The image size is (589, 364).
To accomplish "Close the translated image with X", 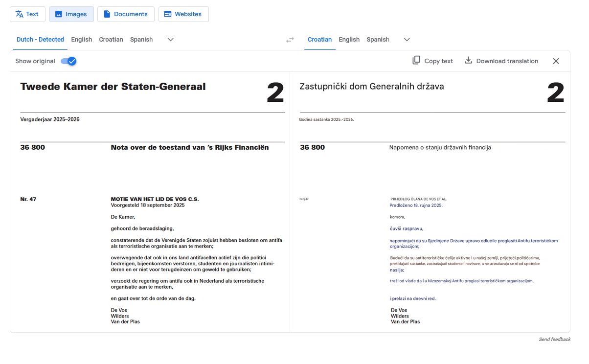I will [x=556, y=61].
